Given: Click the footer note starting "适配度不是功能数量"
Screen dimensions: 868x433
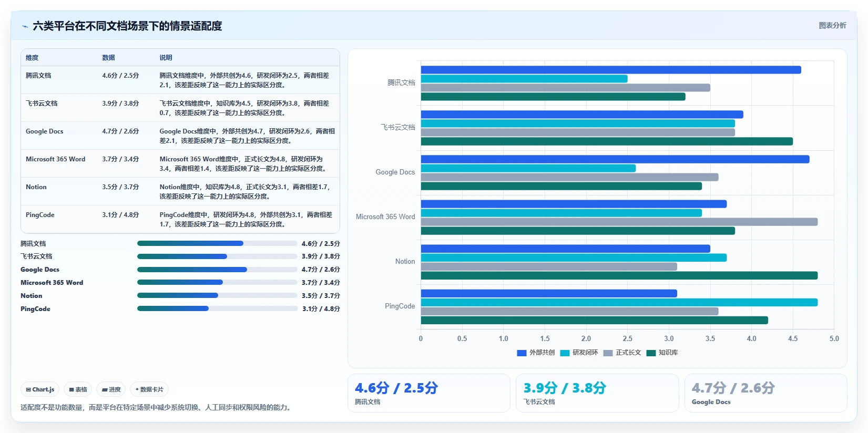Looking at the screenshot, I should point(156,407).
